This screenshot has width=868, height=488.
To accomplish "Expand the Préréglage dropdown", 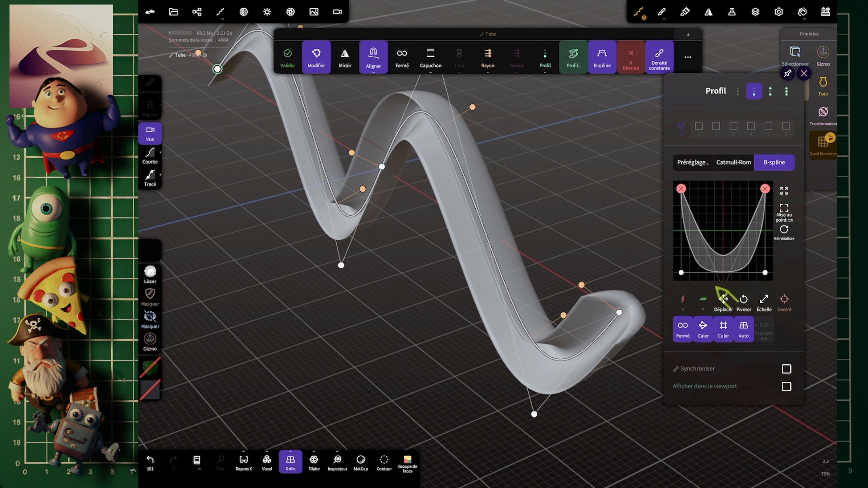I will pos(693,162).
